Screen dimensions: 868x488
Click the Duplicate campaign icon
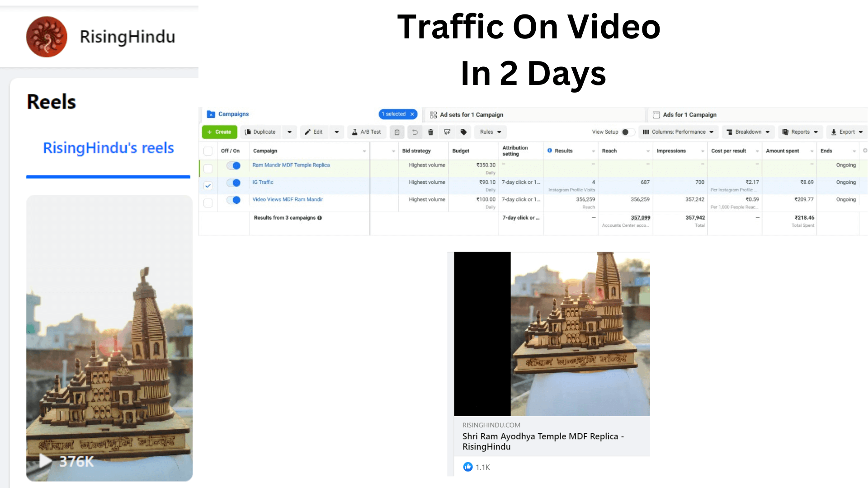pos(260,132)
